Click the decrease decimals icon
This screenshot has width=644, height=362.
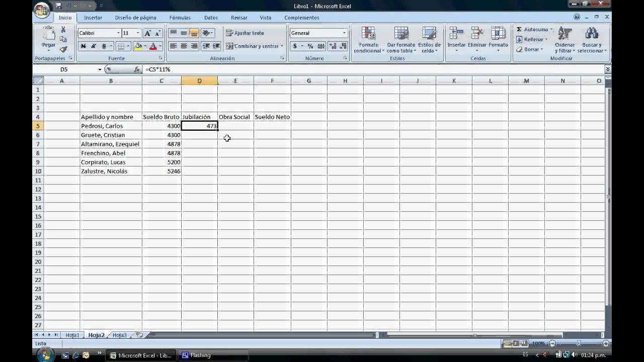pos(343,46)
